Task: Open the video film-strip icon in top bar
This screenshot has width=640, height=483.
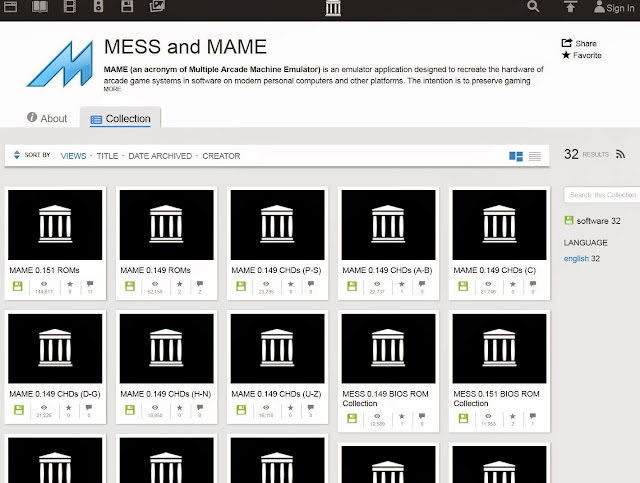Action: pyautogui.click(x=70, y=6)
